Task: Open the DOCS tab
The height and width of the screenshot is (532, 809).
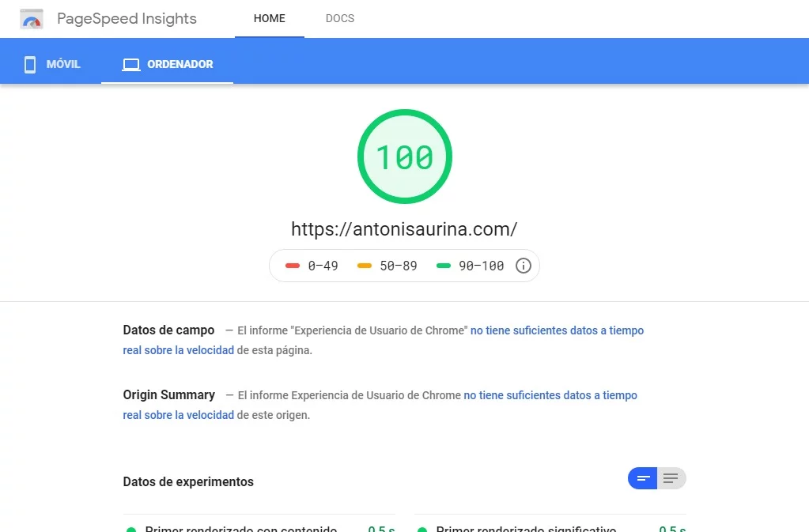Action: coord(340,18)
